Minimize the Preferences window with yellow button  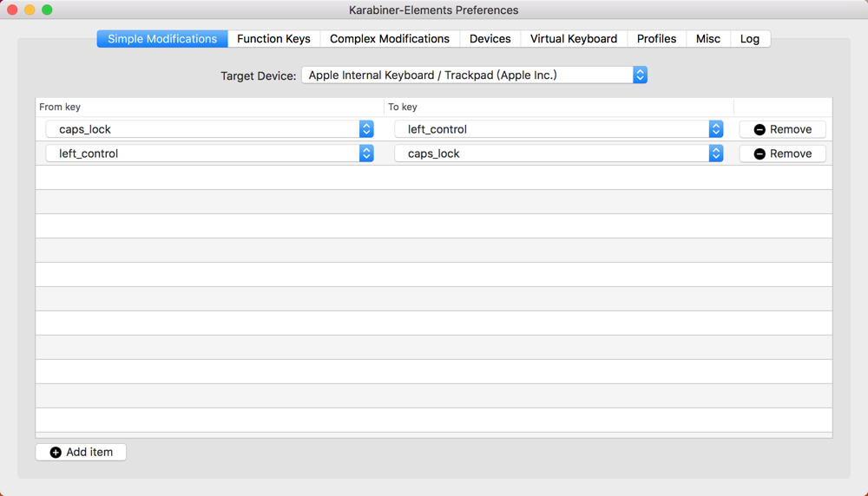(x=30, y=10)
